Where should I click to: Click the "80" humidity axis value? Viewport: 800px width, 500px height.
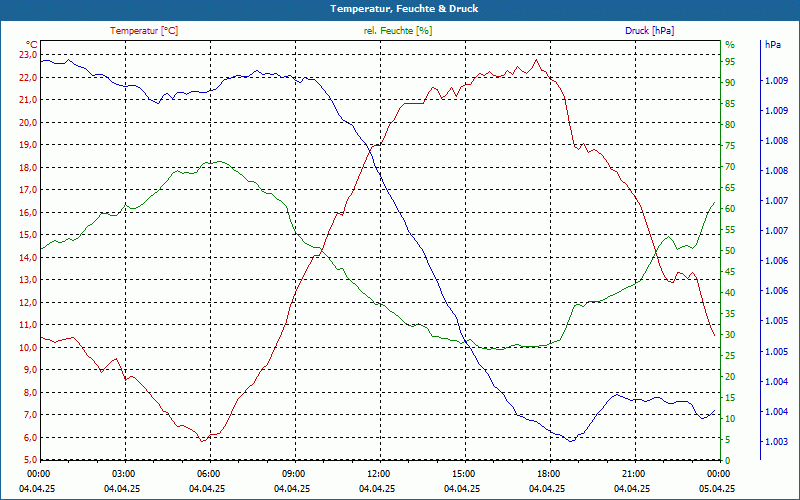[x=730, y=125]
